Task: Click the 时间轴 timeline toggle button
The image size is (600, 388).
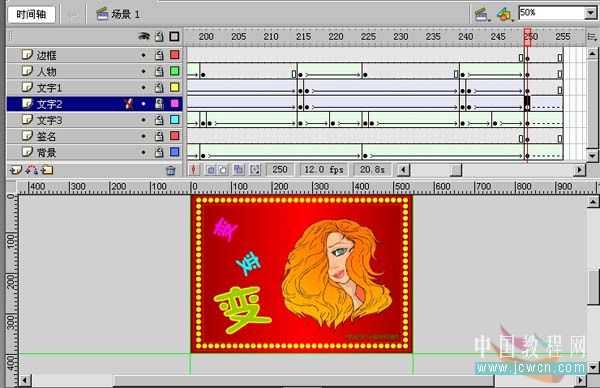Action: coord(31,15)
